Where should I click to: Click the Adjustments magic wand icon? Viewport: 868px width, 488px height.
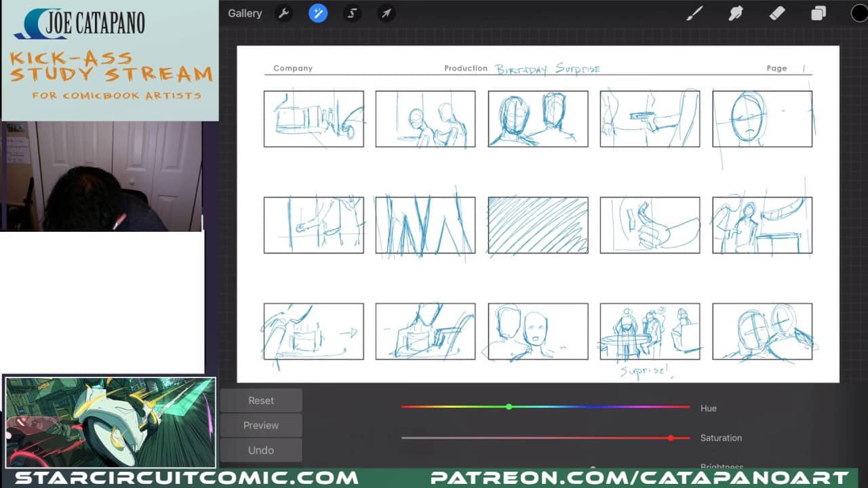point(318,14)
